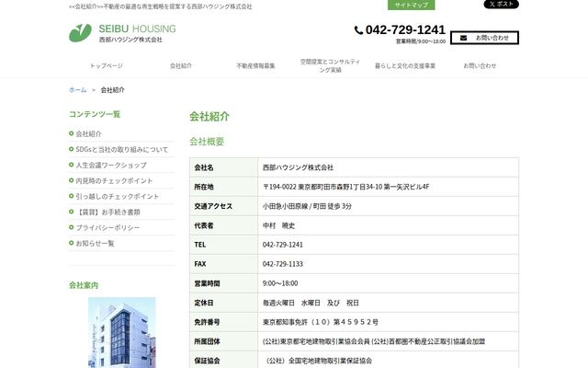Open SDGsと当社の取り組みについて sidebar link
This screenshot has height=368, width=588.
(122, 149)
